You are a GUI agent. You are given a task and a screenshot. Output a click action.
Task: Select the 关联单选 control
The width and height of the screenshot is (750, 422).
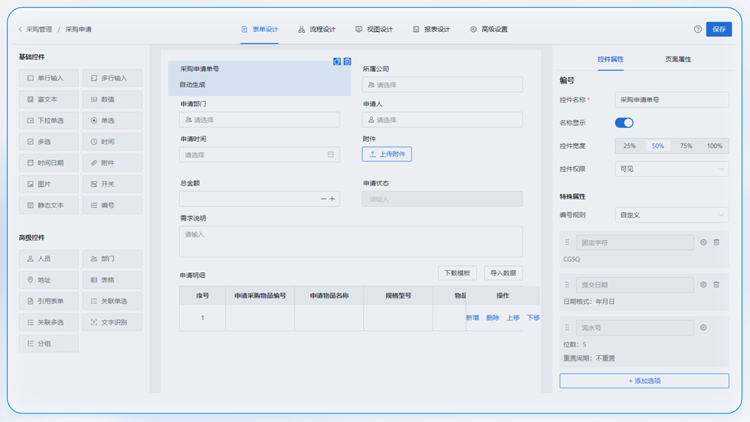[x=112, y=301]
